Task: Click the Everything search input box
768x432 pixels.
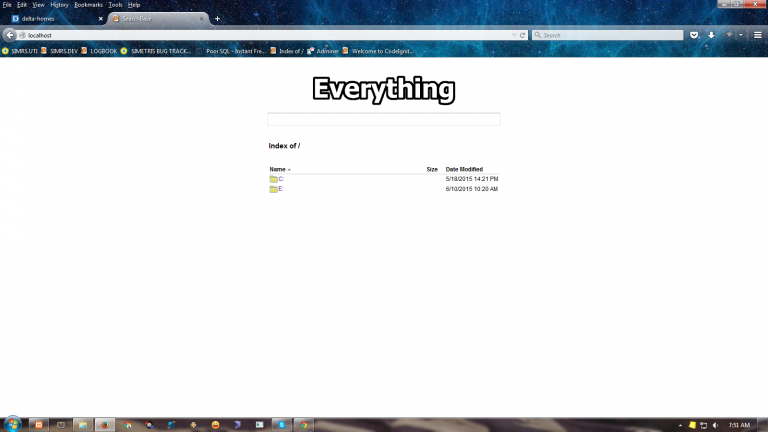Action: pyautogui.click(x=383, y=119)
